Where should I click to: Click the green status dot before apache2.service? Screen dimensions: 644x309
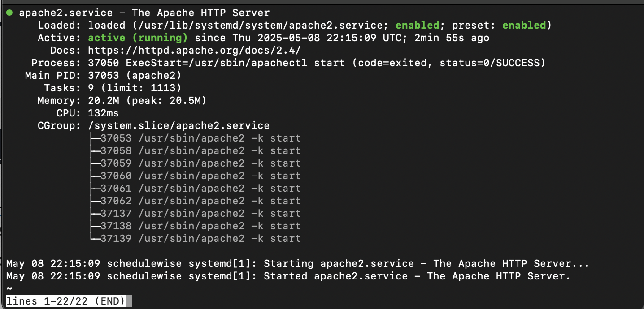tap(9, 13)
